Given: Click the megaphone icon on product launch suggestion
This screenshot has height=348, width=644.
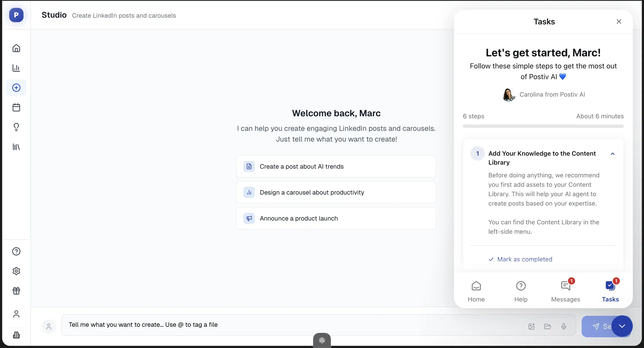Looking at the screenshot, I should (x=249, y=218).
